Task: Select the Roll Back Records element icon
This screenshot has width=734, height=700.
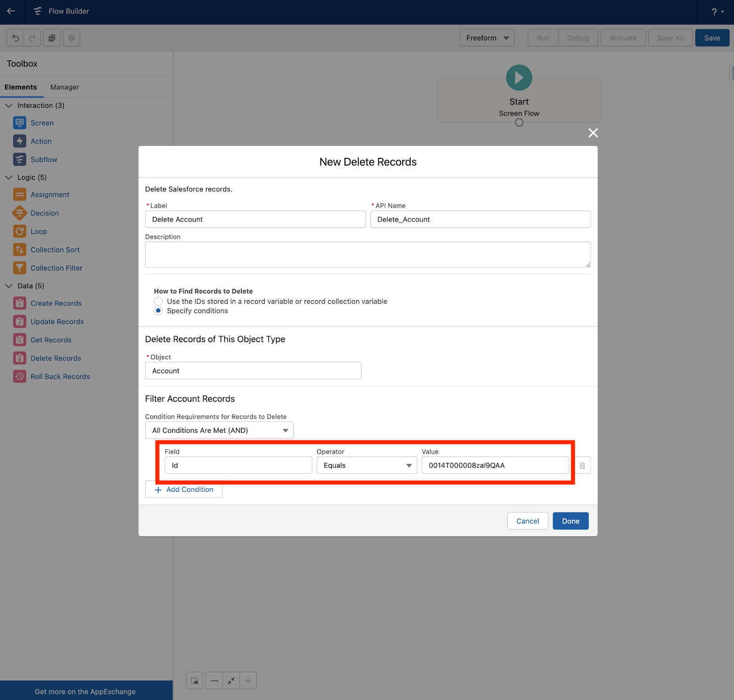Action: 20,376
